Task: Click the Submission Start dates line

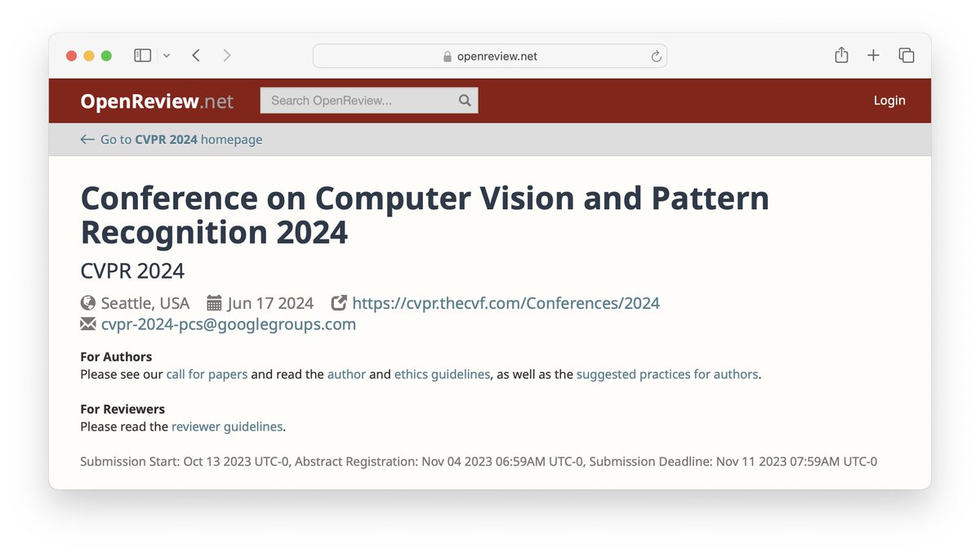Action: click(479, 462)
